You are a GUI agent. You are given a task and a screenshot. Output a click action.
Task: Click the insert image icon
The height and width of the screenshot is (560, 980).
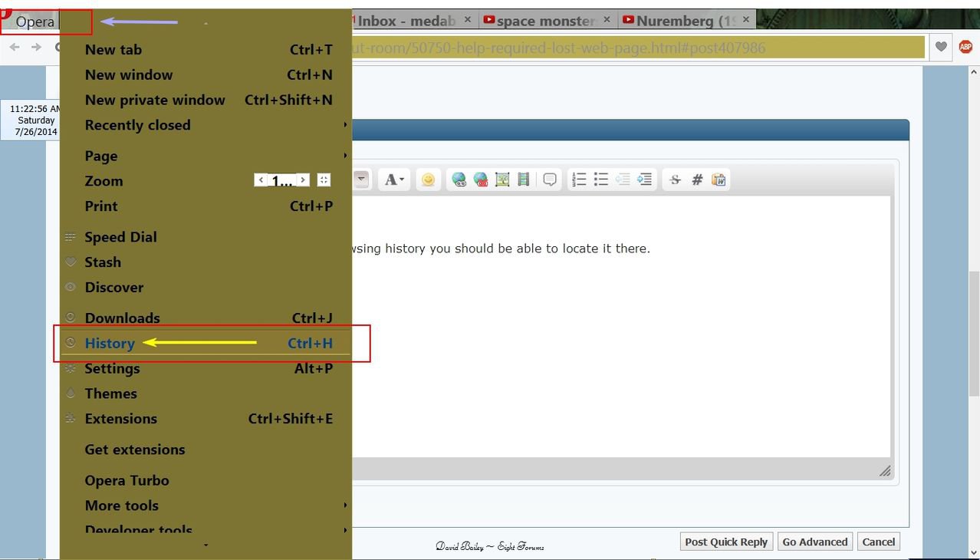(502, 180)
